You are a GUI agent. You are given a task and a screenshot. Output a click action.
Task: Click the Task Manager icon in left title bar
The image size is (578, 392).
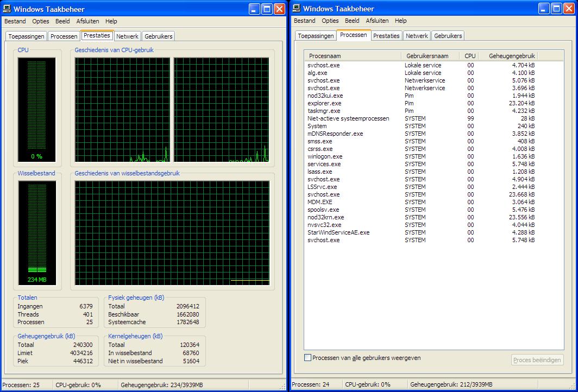click(x=7, y=9)
